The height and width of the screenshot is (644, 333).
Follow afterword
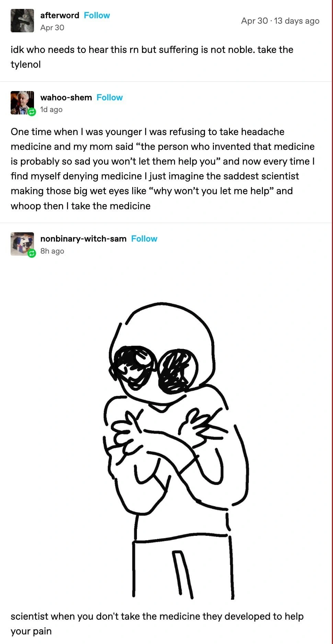(97, 15)
